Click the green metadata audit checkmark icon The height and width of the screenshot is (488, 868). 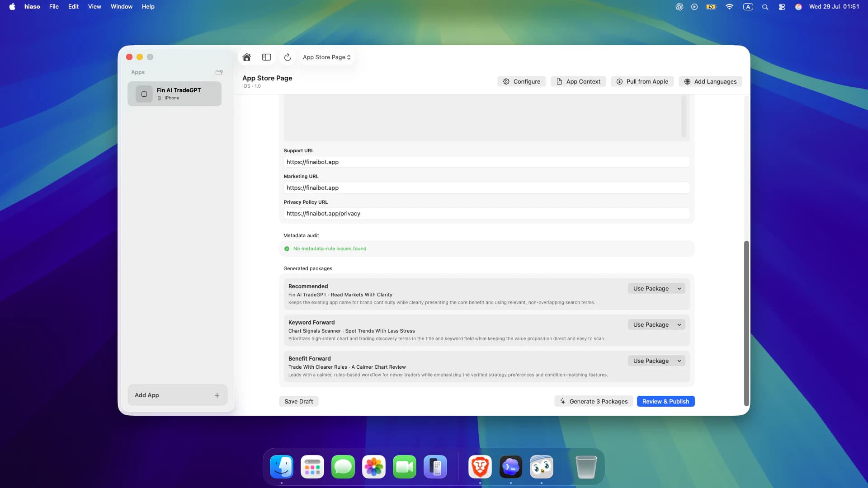click(x=287, y=249)
